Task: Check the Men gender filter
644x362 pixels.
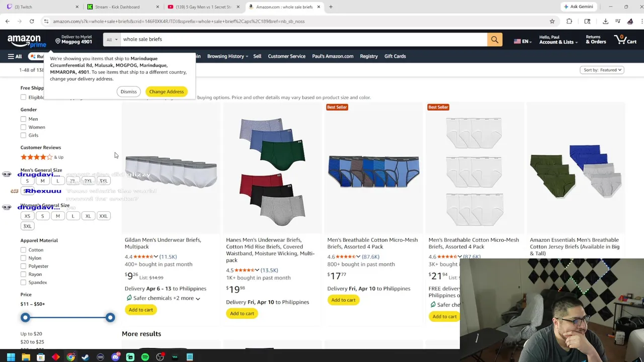Action: pyautogui.click(x=23, y=119)
